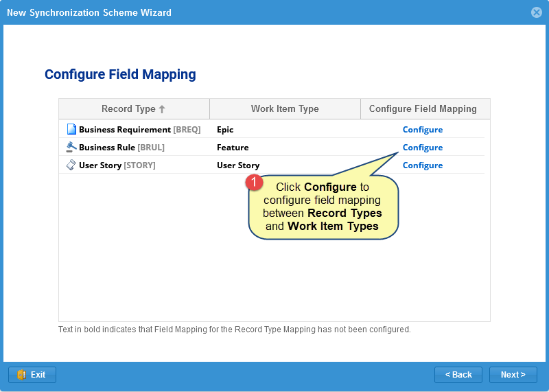The height and width of the screenshot is (392, 549).
Task: Click the Feature work item type cell
Action: coord(233,148)
